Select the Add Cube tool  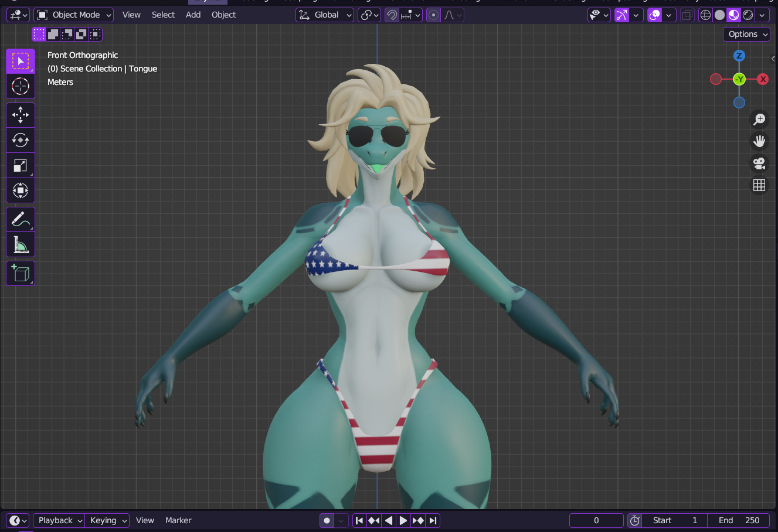pos(21,273)
